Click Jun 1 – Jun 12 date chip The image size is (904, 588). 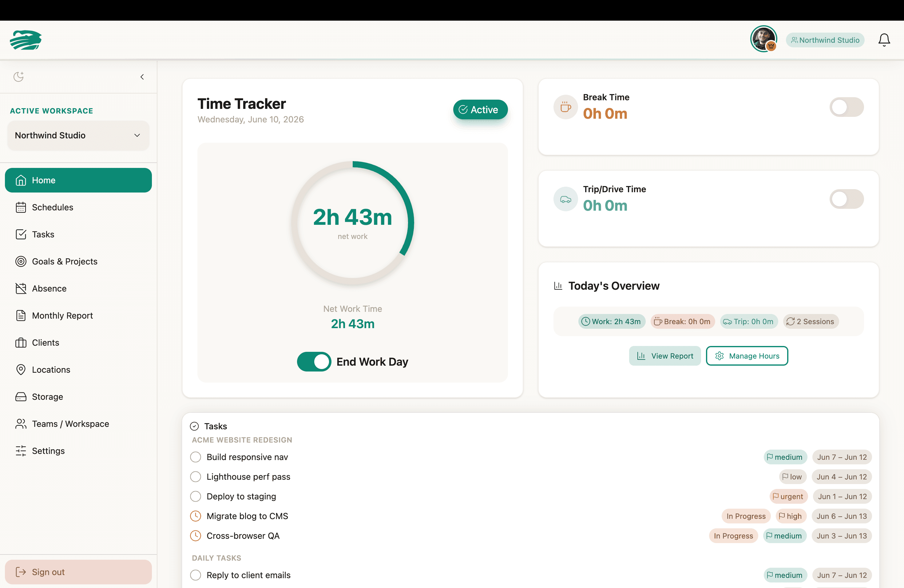(x=842, y=496)
